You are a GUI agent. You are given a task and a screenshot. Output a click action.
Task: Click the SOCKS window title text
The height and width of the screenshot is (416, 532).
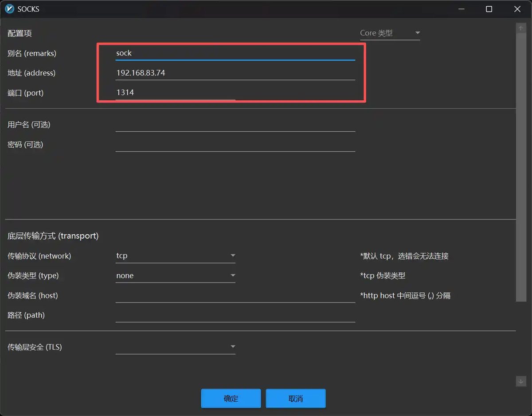pyautogui.click(x=28, y=9)
